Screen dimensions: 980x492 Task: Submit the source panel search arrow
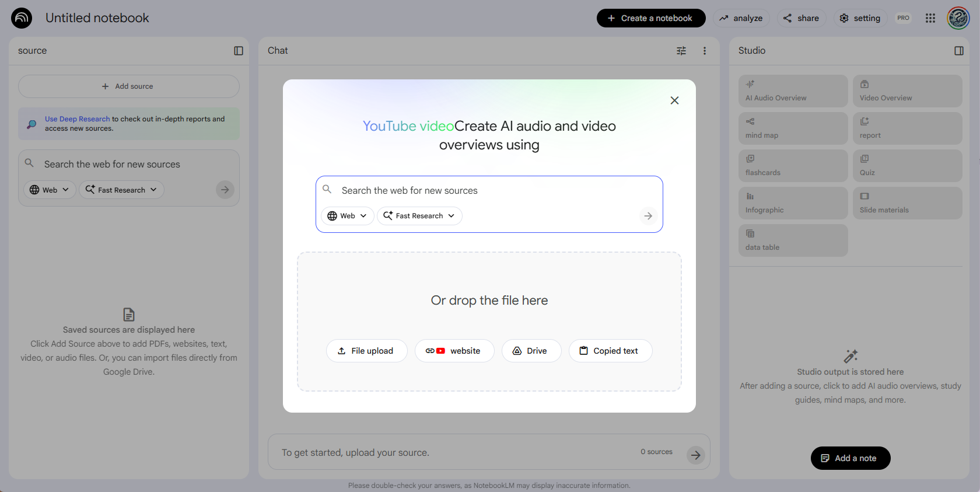coord(225,190)
